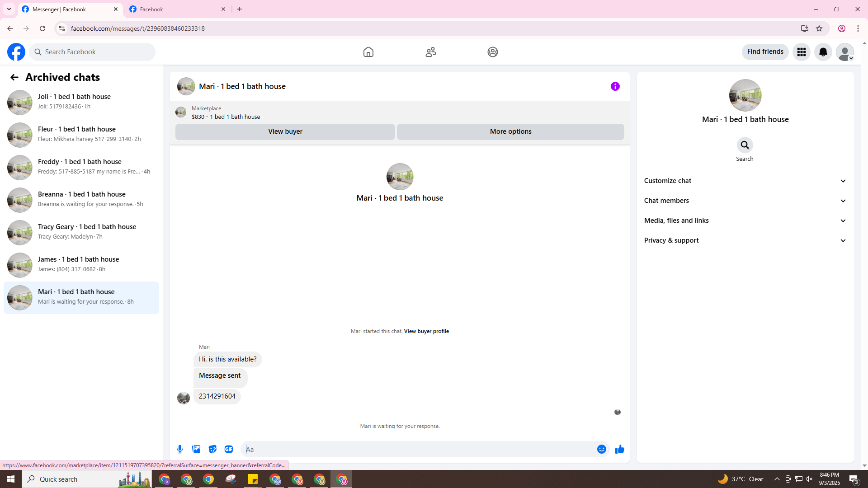
Task: Open the Friends icon in top navigation
Action: [x=431, y=52]
